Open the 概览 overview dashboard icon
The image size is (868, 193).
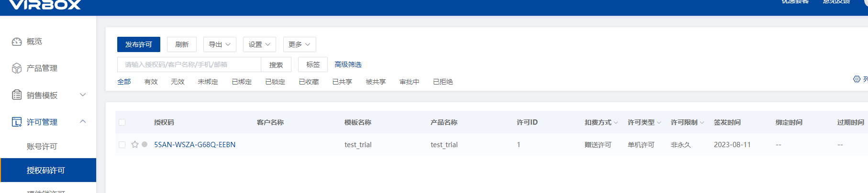tap(17, 42)
